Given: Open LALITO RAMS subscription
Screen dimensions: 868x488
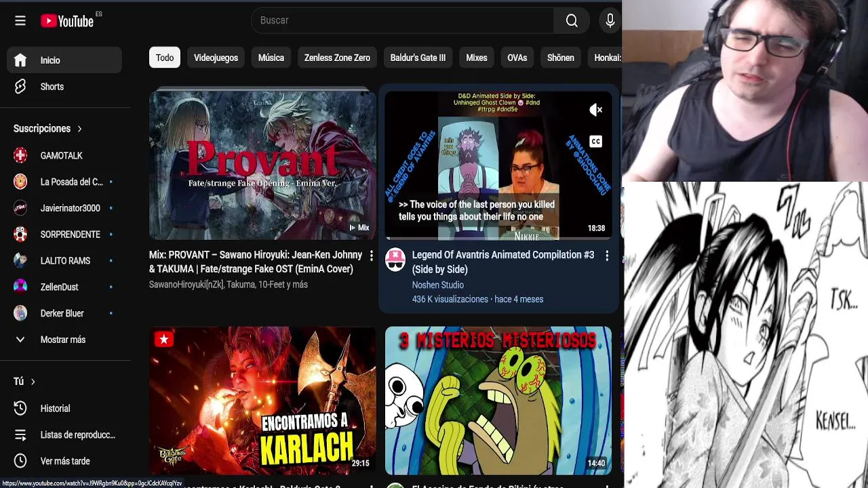Looking at the screenshot, I should (x=64, y=261).
